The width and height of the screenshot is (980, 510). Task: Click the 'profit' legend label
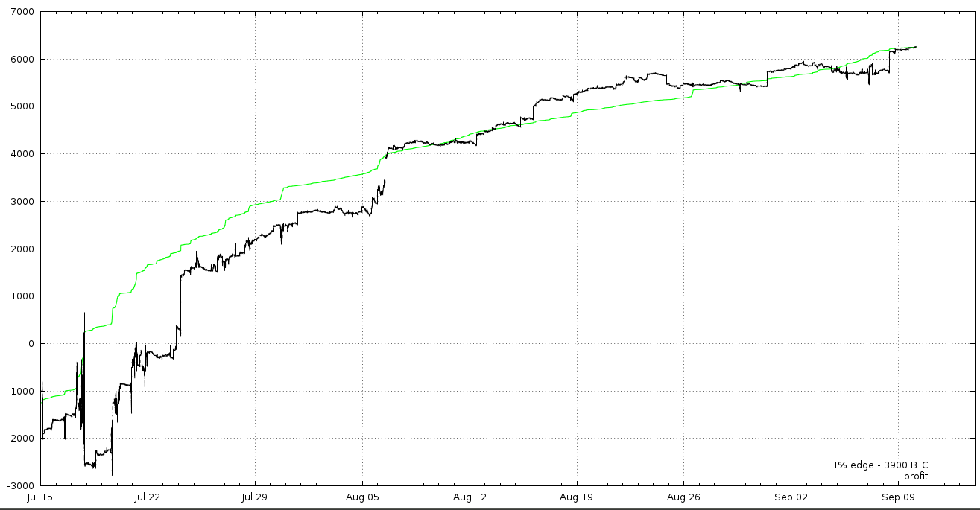pos(916,476)
